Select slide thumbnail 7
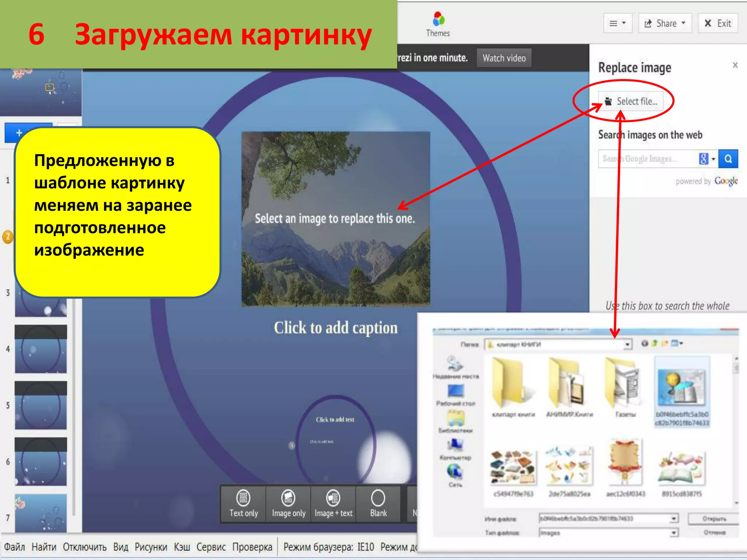Viewport: 747px width, 560px height. coord(41,513)
